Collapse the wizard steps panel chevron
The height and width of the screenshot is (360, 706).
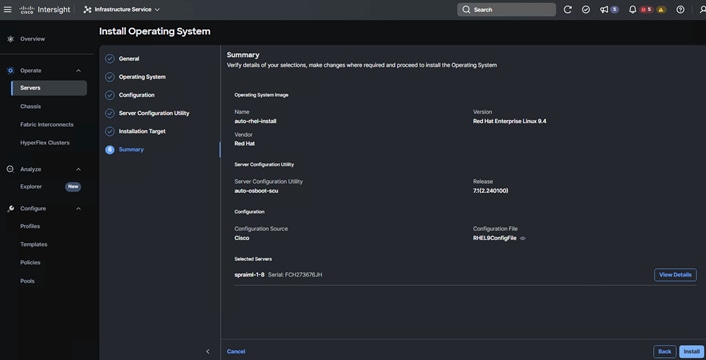(x=208, y=351)
